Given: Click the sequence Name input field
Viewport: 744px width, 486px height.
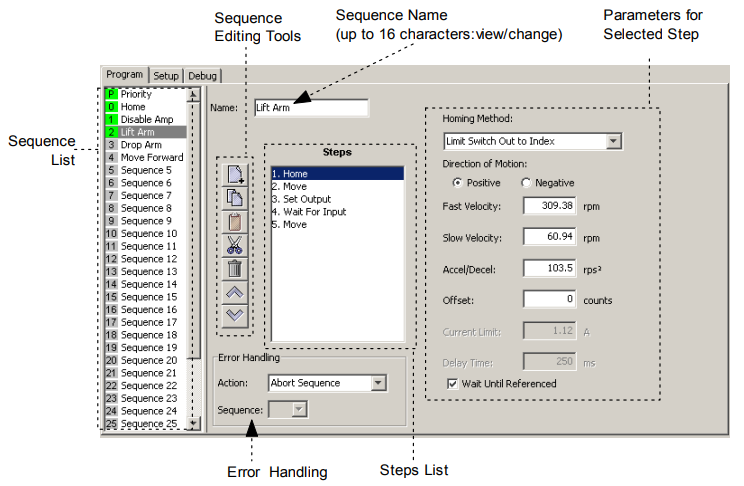Looking at the screenshot, I should tap(311, 108).
